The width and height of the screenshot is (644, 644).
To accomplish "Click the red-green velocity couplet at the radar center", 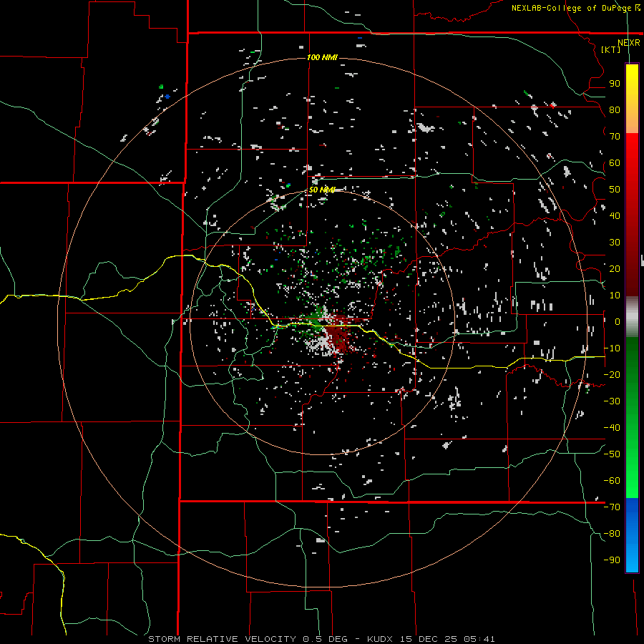I will [x=327, y=328].
